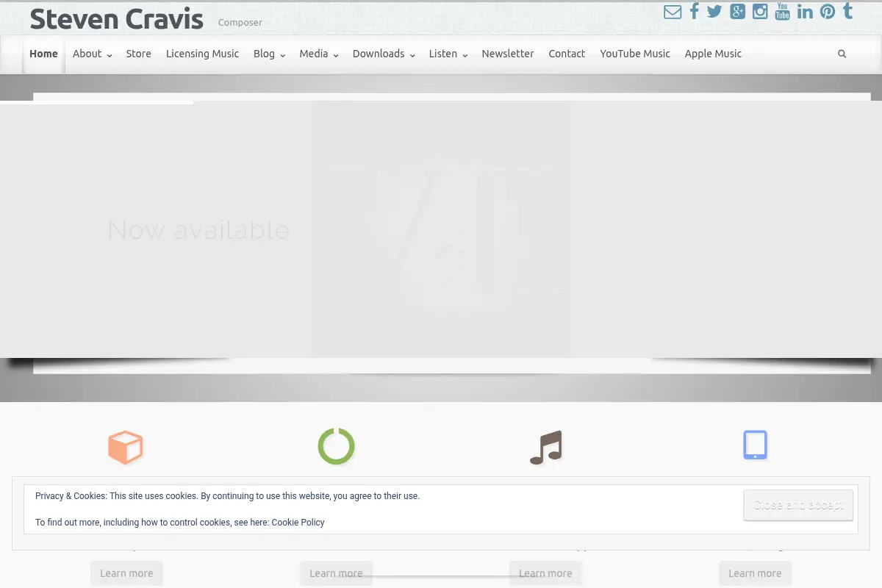Open the Cookie Policy link
Screen dimensions: 882x588
(x=298, y=523)
